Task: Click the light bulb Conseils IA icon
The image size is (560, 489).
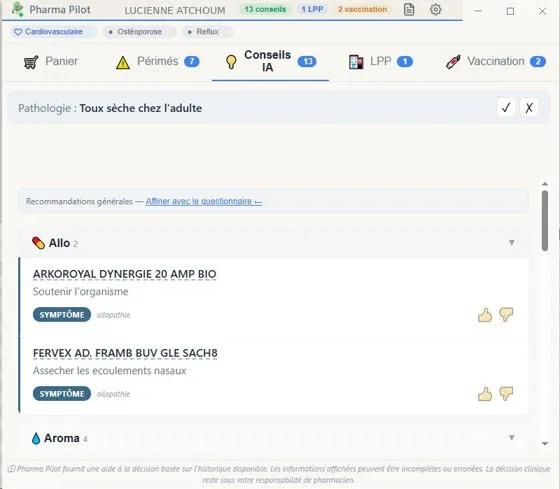Action: coord(231,62)
